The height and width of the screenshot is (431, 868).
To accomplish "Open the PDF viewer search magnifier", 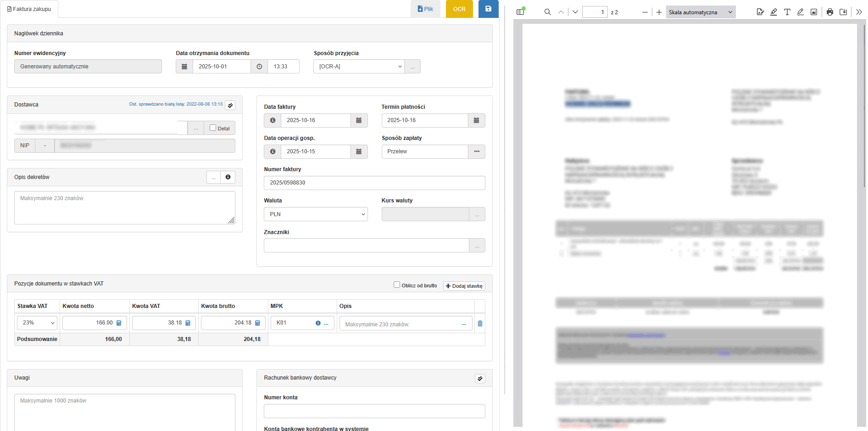I will point(547,12).
